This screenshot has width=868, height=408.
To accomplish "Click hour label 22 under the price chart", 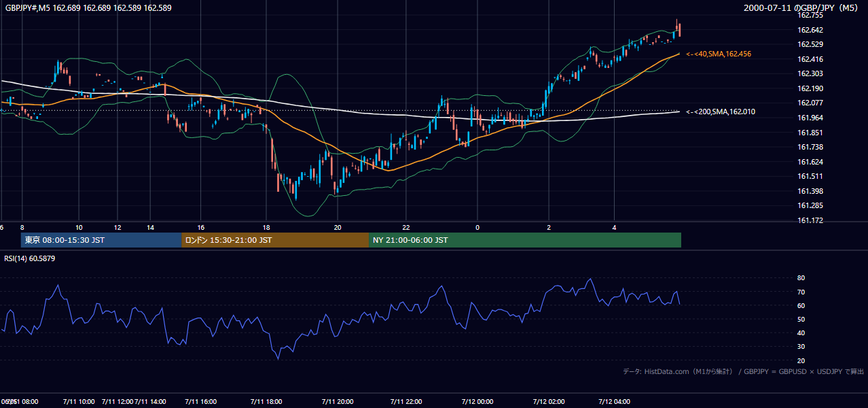I will tap(406, 227).
